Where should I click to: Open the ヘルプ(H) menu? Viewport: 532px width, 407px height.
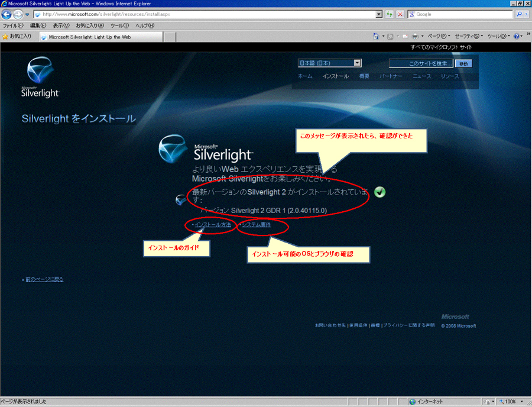(145, 26)
